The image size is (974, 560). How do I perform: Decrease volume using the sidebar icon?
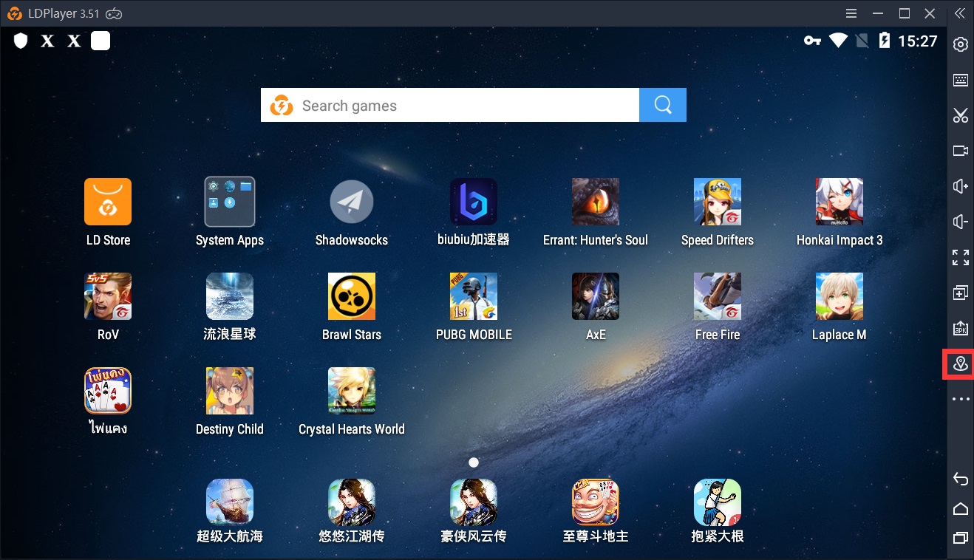[958, 222]
